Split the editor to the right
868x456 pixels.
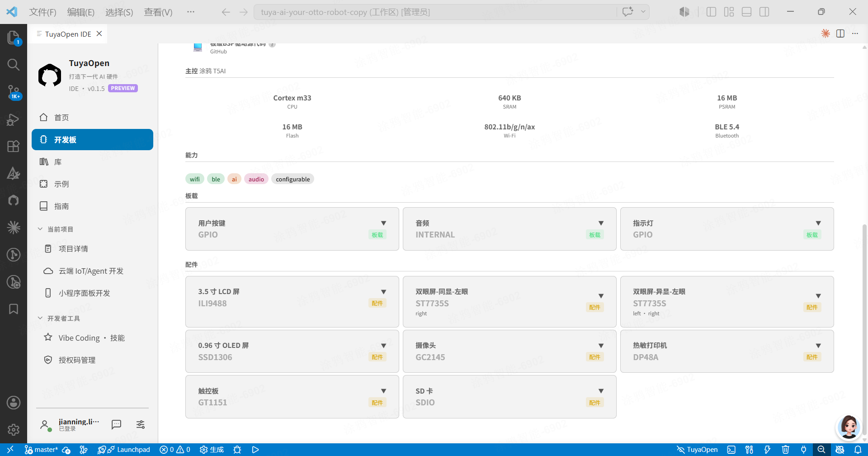click(840, 33)
